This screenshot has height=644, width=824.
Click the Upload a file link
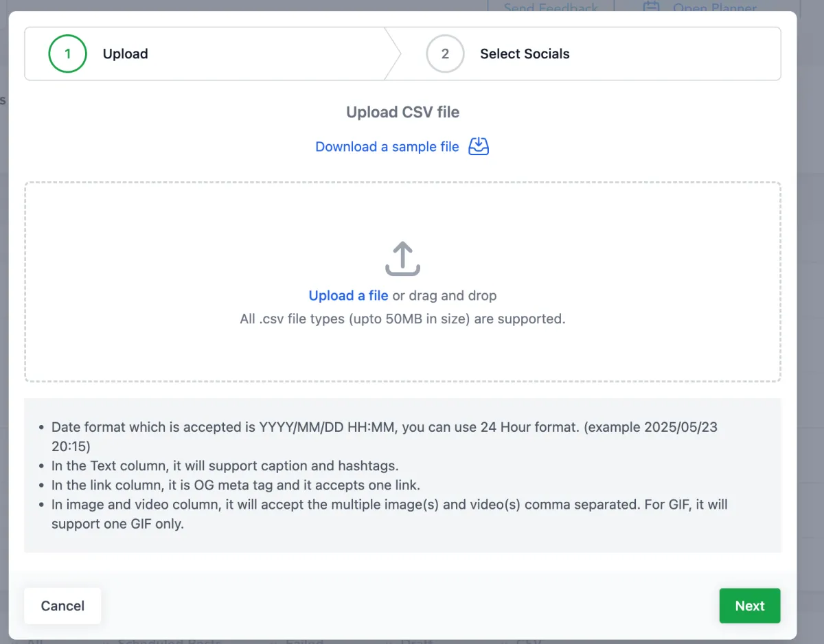348,296
